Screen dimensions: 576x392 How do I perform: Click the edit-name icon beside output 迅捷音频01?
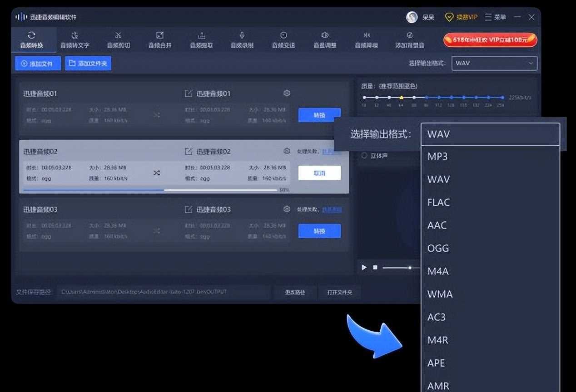(189, 93)
